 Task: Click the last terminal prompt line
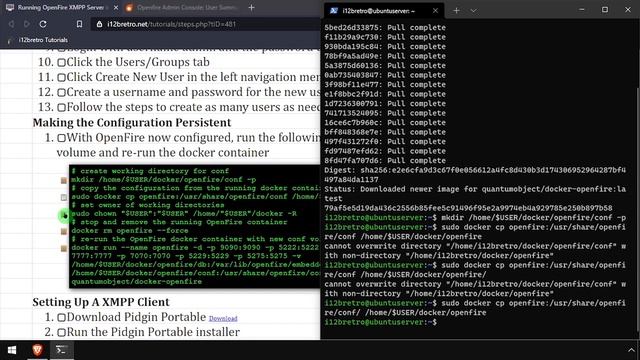pos(380,322)
